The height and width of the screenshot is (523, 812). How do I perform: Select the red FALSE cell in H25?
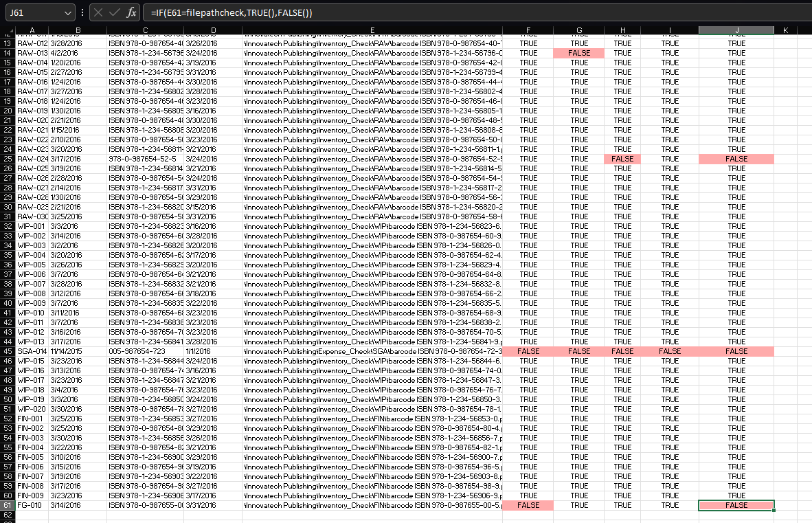[x=622, y=159]
